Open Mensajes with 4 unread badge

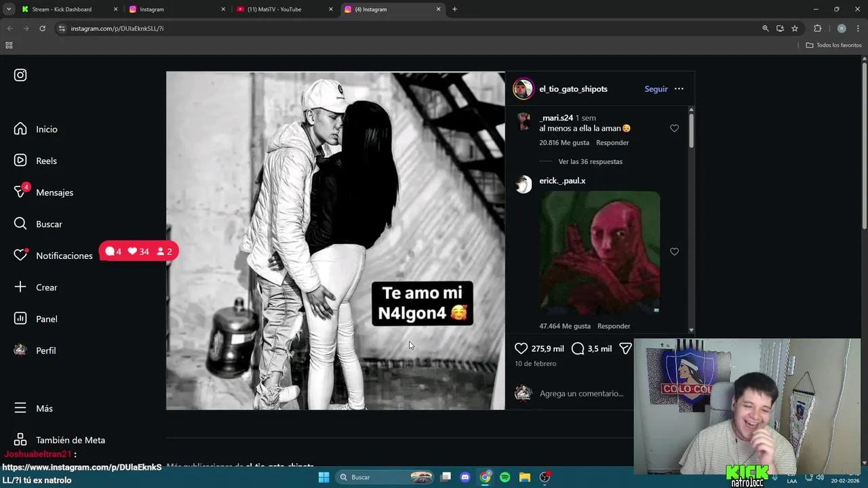(43, 192)
